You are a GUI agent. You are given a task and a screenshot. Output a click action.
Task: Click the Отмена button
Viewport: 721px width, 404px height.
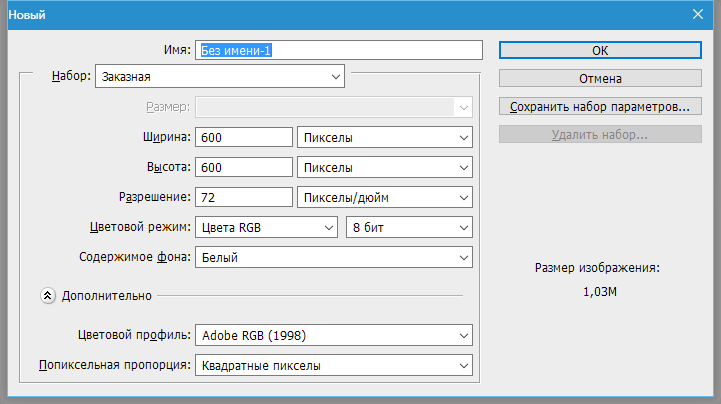click(600, 78)
